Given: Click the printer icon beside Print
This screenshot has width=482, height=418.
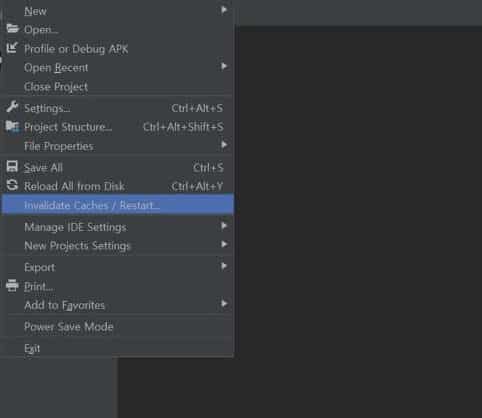Looking at the screenshot, I should click(12, 286).
